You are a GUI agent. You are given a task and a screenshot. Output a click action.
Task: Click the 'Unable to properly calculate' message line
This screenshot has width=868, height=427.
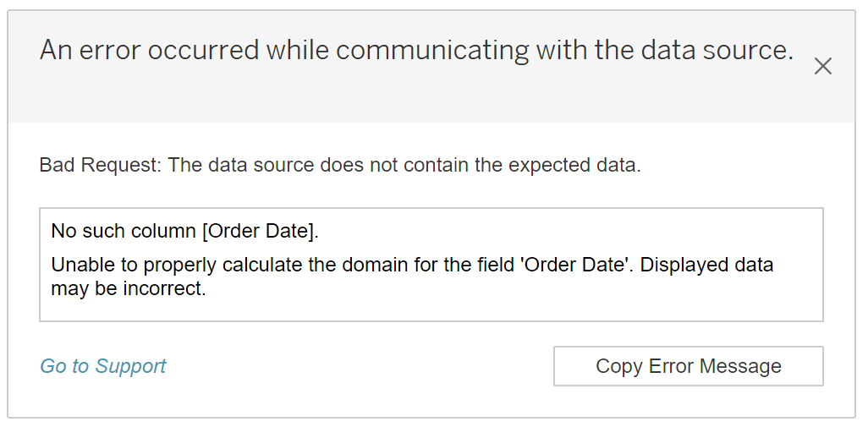[338, 265]
